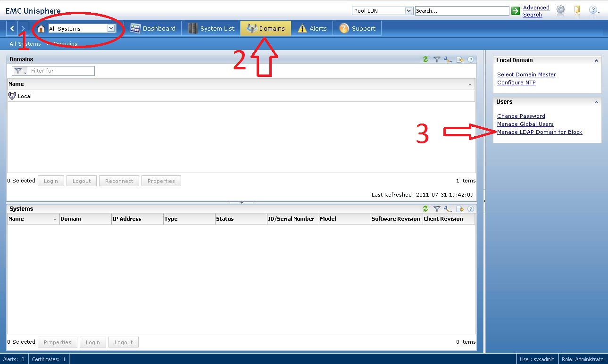608x364 pixels.
Task: Sort the Systems table by IP Address
Action: click(x=126, y=219)
